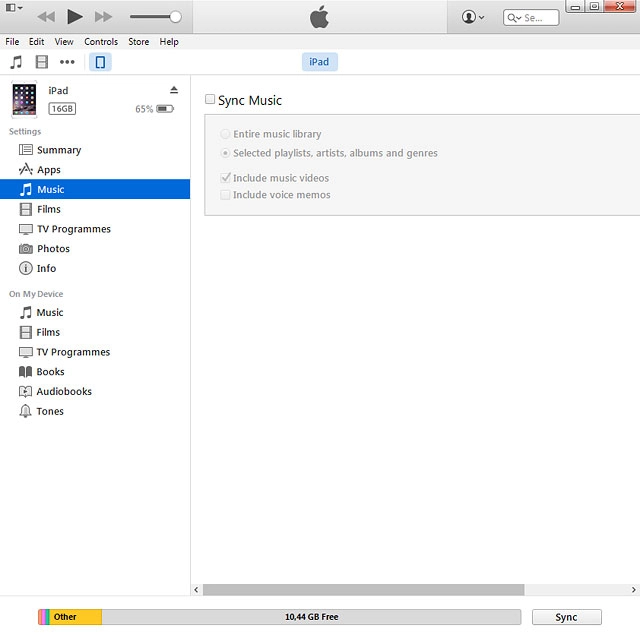Open Films under Settings

click(x=95, y=209)
